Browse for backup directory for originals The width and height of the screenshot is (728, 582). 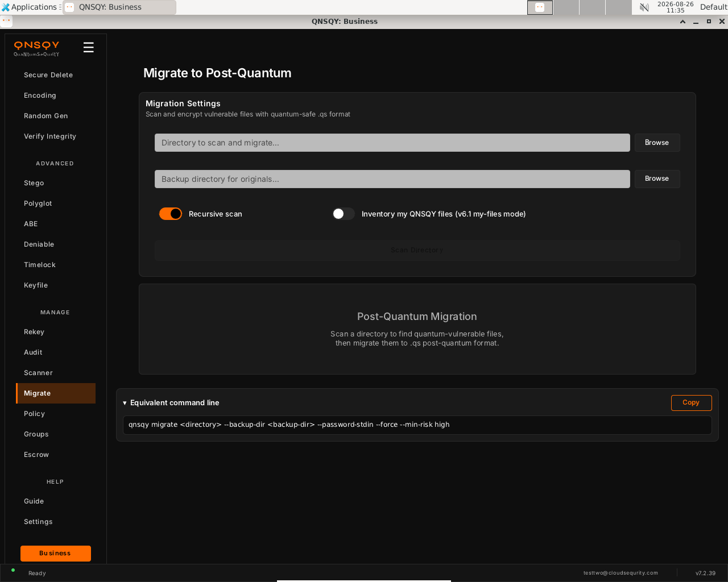pyautogui.click(x=657, y=178)
